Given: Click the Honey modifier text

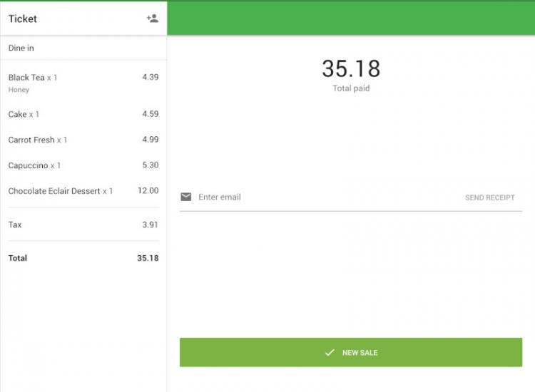Looking at the screenshot, I should pos(19,90).
